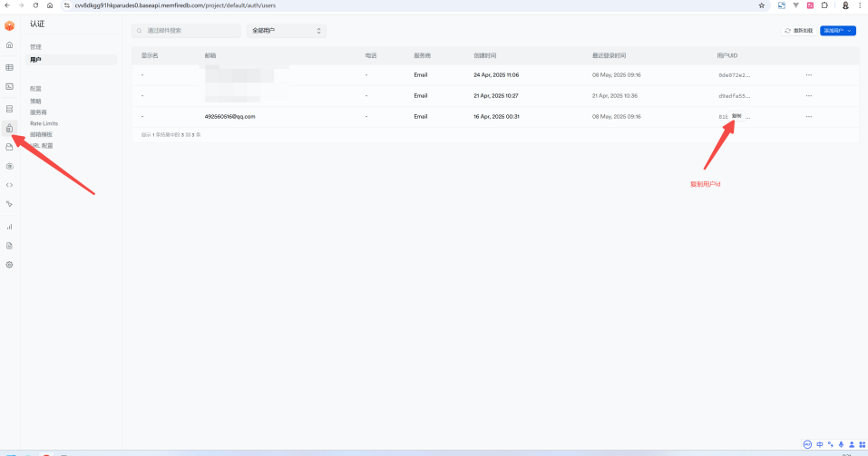This screenshot has width=868, height=456.
Task: Bookmark this page with the star icon
Action: [761, 5]
